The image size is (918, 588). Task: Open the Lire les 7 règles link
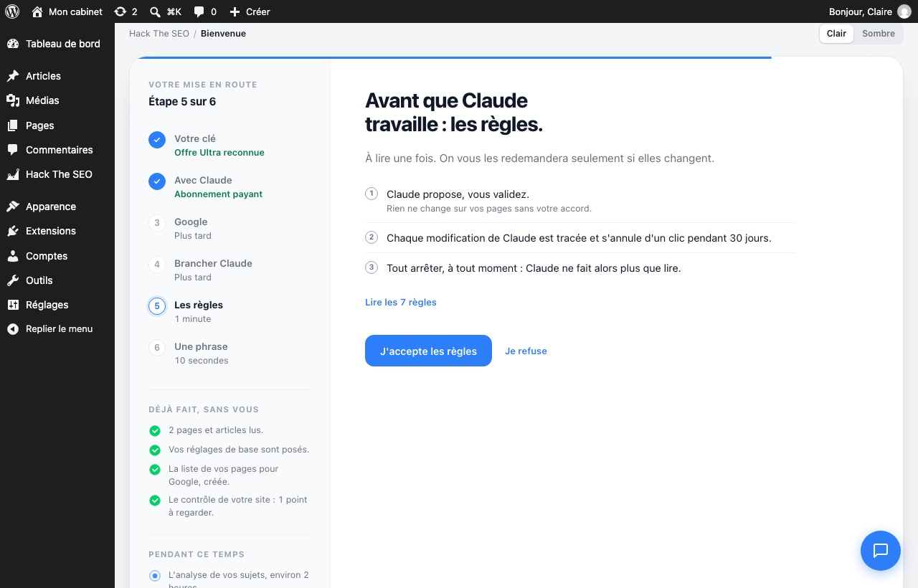coord(401,303)
